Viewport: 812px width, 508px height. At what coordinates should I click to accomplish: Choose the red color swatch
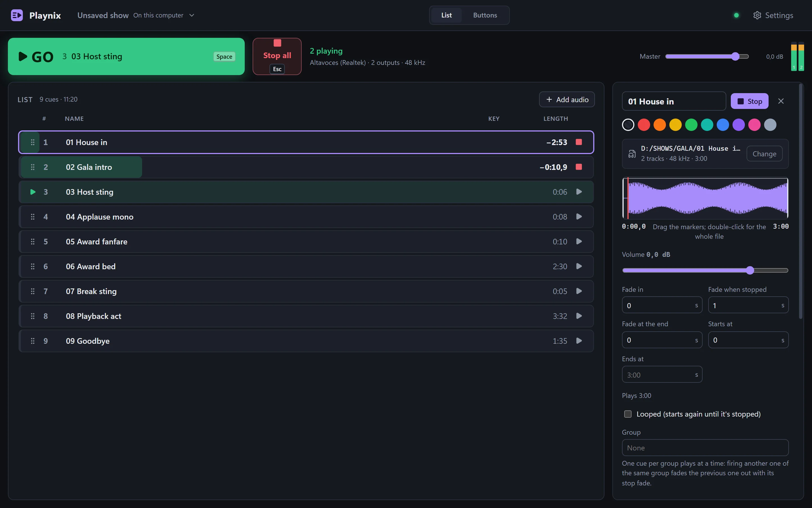644,125
